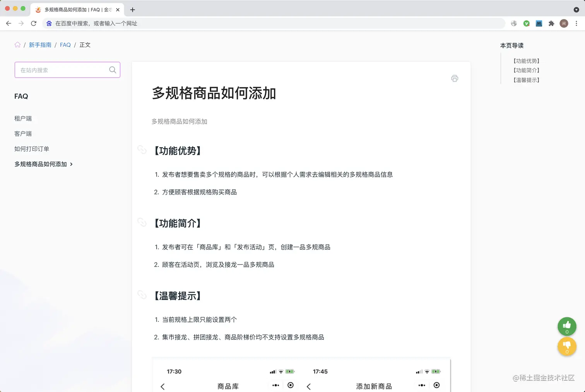This screenshot has width=585, height=392.
Task: Click the green V extension icon
Action: [x=527, y=24]
